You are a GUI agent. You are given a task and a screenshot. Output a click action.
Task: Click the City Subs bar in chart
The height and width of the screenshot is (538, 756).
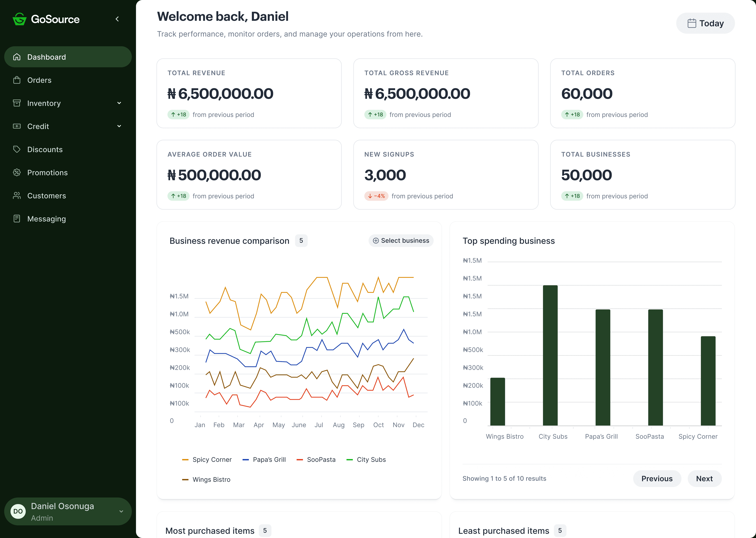(x=550, y=355)
